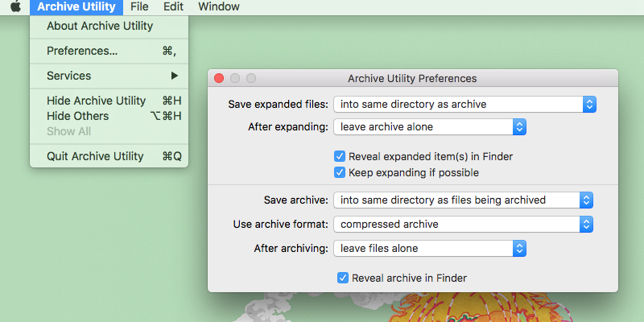Toggle Reveal expanded item(s) in Finder checkbox
This screenshot has height=322, width=644.
340,156
